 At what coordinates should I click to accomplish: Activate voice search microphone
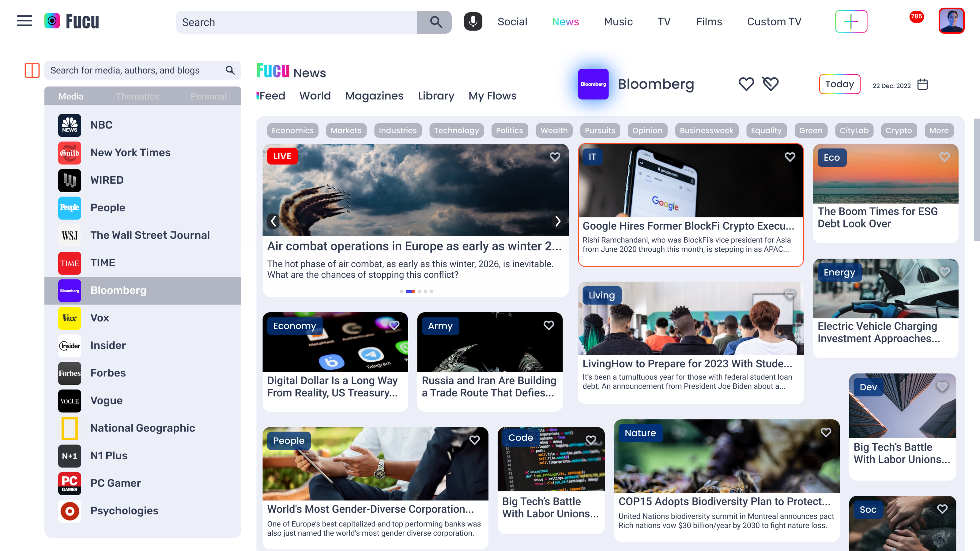[473, 22]
